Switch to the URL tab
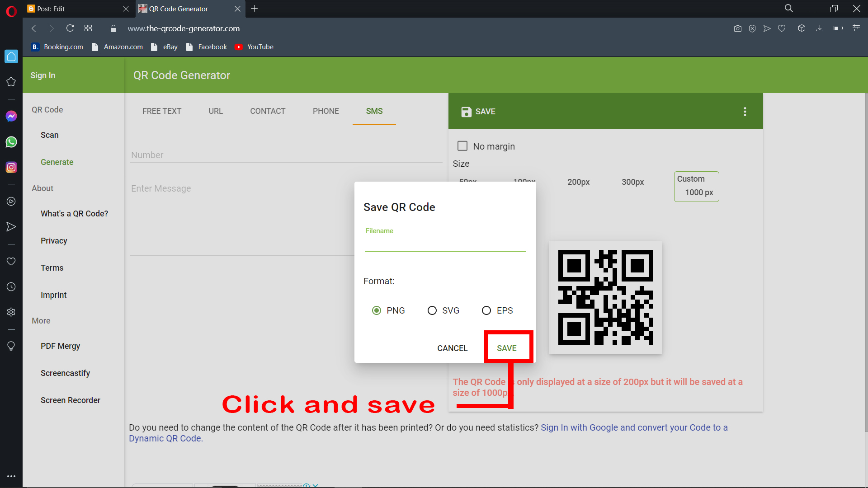The width and height of the screenshot is (868, 488). tap(216, 111)
